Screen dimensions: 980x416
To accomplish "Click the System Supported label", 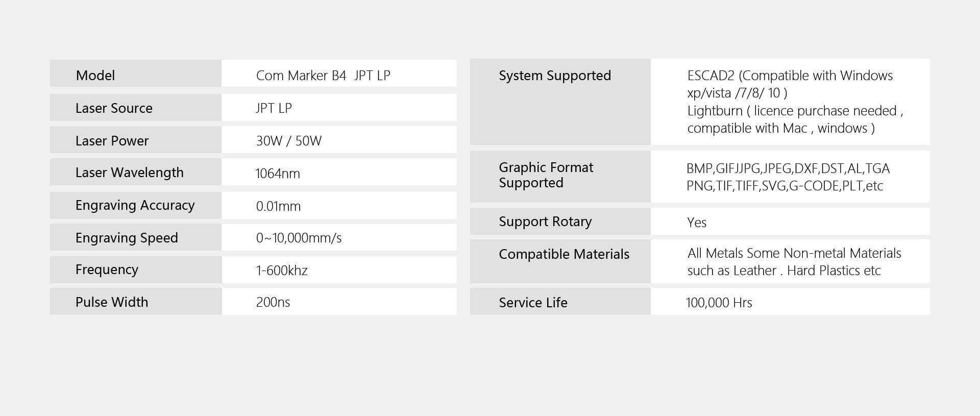I will click(x=555, y=76).
